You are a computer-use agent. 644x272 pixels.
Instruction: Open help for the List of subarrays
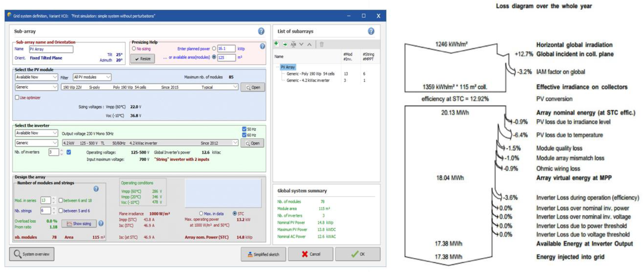coord(371,31)
